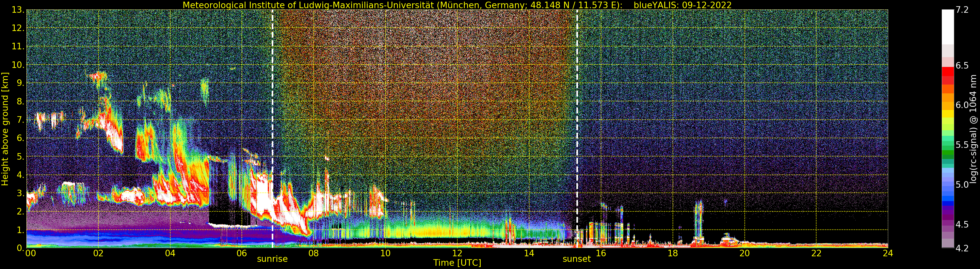The image size is (980, 269).
Task: Click the 11. tick on the height axis
Action: coord(18,46)
